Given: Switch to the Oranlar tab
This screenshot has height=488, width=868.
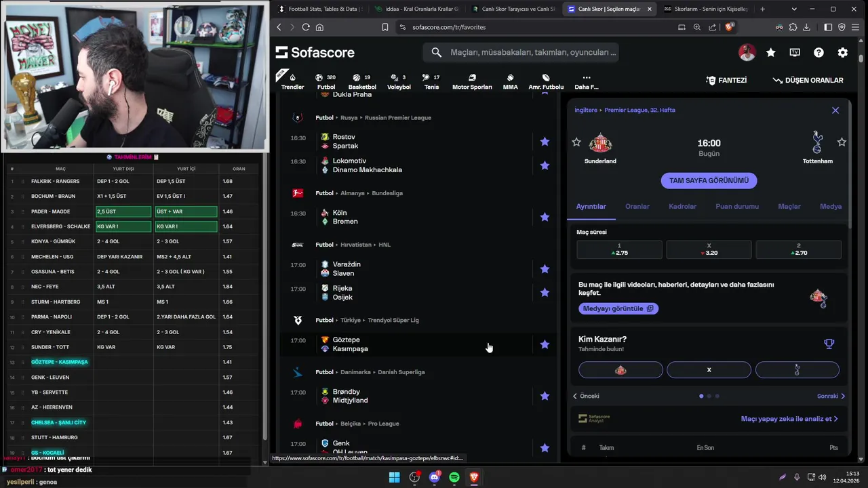Looking at the screenshot, I should [637, 206].
